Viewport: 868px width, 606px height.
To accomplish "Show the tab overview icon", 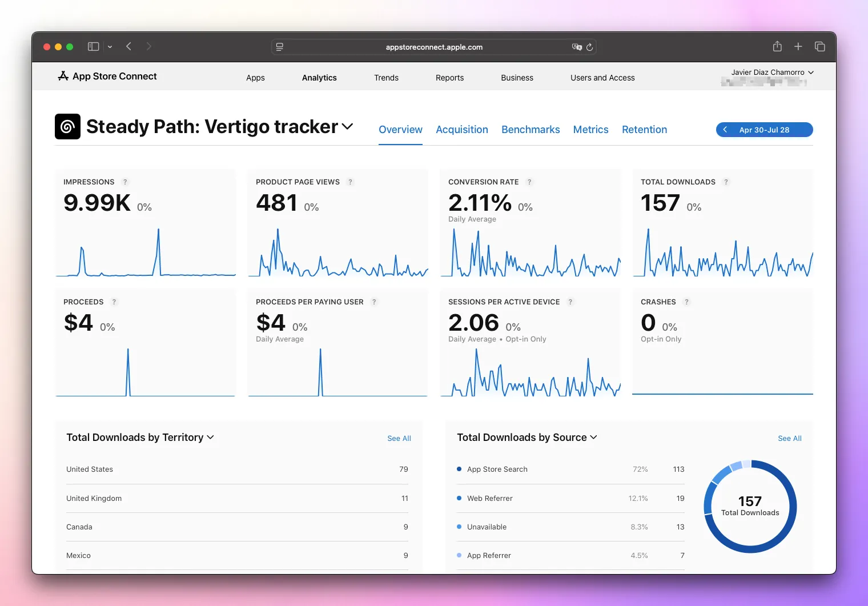I will tap(819, 47).
